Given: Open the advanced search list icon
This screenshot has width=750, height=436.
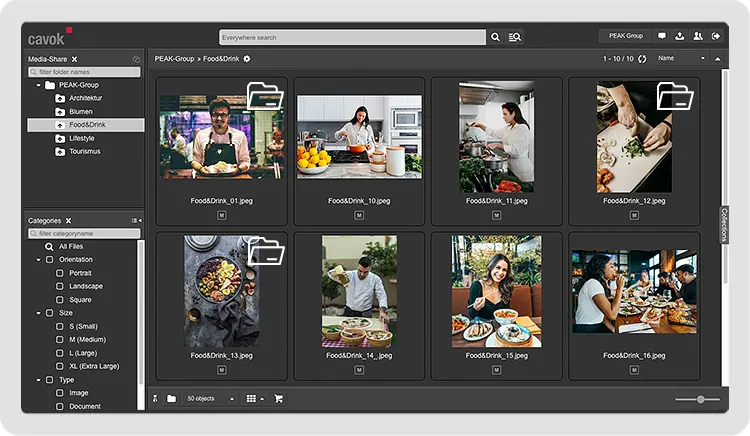Looking at the screenshot, I should pyautogui.click(x=515, y=37).
